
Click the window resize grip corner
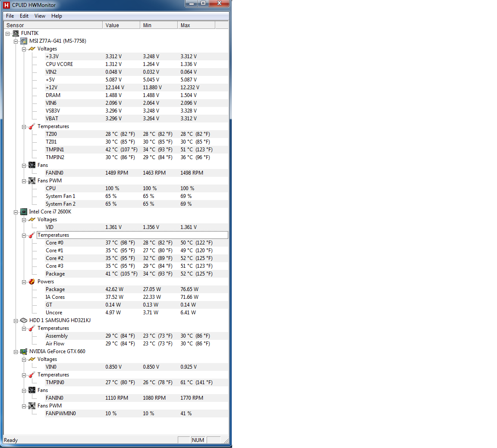[226, 441]
